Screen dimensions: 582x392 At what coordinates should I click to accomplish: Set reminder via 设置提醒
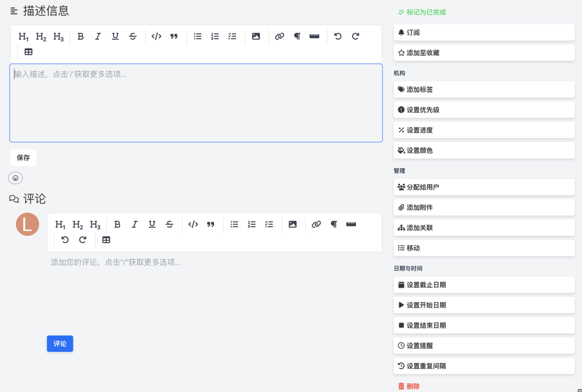click(x=484, y=346)
